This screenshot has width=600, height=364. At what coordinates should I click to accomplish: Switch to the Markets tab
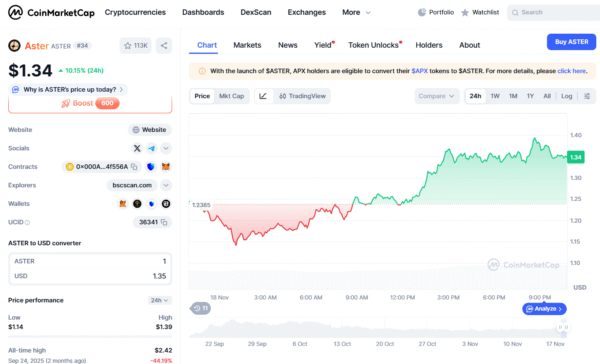point(247,45)
